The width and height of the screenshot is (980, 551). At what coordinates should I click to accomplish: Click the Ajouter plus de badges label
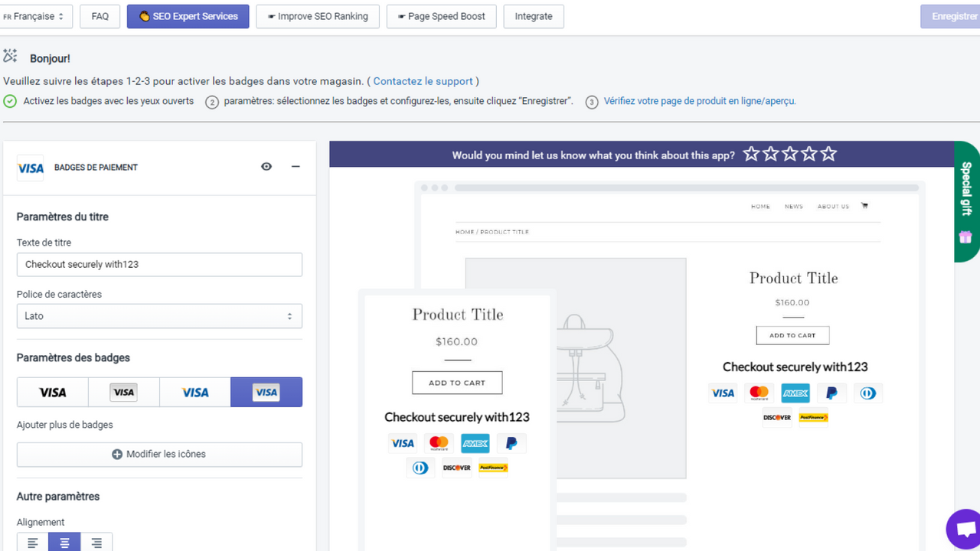pyautogui.click(x=65, y=425)
